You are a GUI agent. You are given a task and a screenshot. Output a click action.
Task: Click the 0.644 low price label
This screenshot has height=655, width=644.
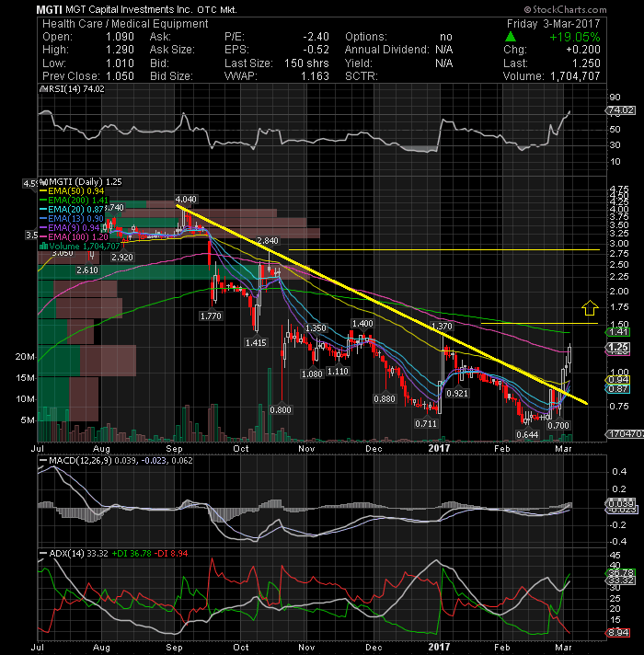click(x=527, y=435)
